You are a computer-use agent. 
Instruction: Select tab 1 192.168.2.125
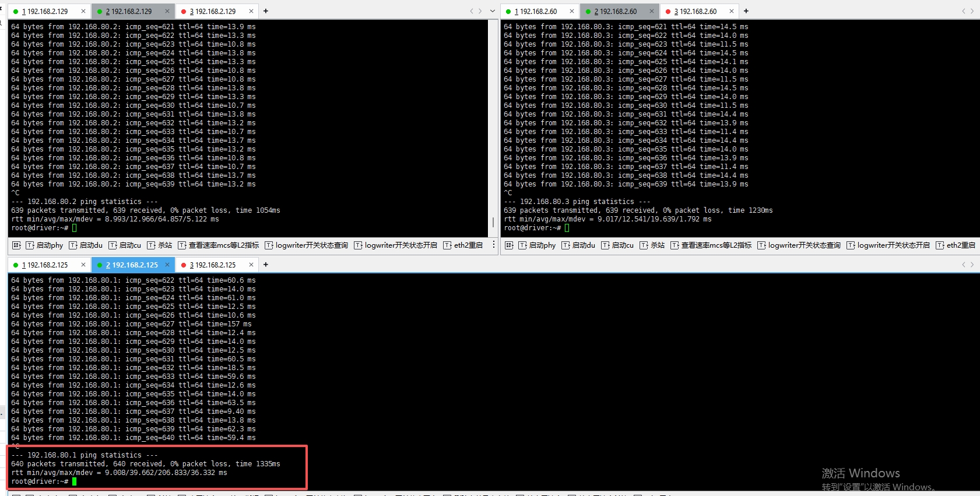(45, 265)
